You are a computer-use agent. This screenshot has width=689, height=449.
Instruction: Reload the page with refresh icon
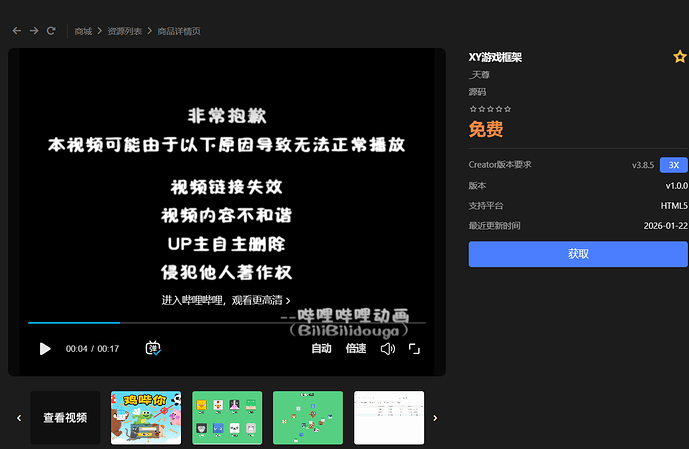pos(51,31)
